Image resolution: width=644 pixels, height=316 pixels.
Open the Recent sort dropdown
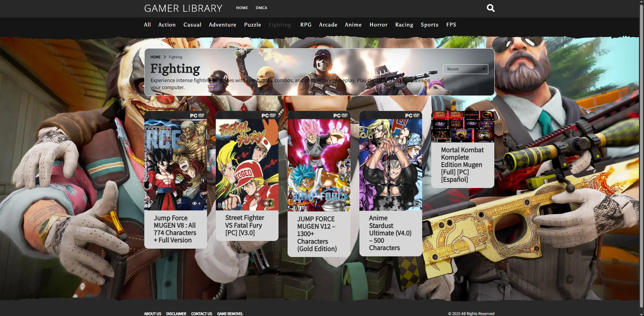(x=465, y=69)
